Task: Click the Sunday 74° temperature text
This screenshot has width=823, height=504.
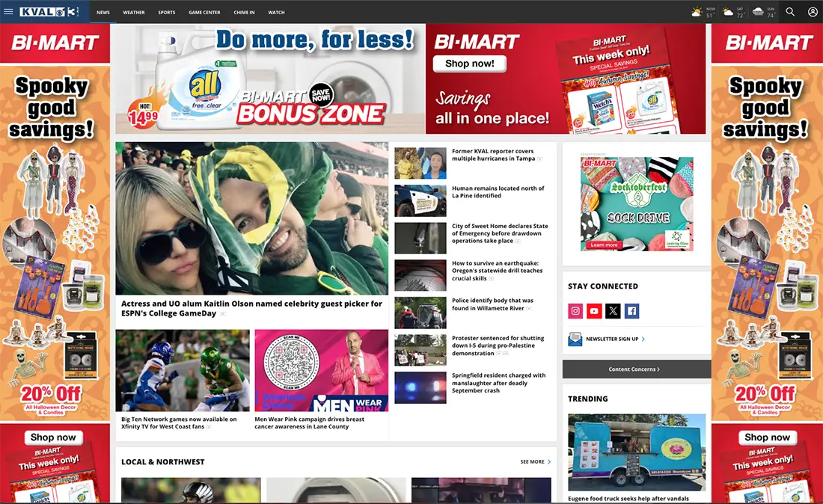Action: tap(771, 15)
